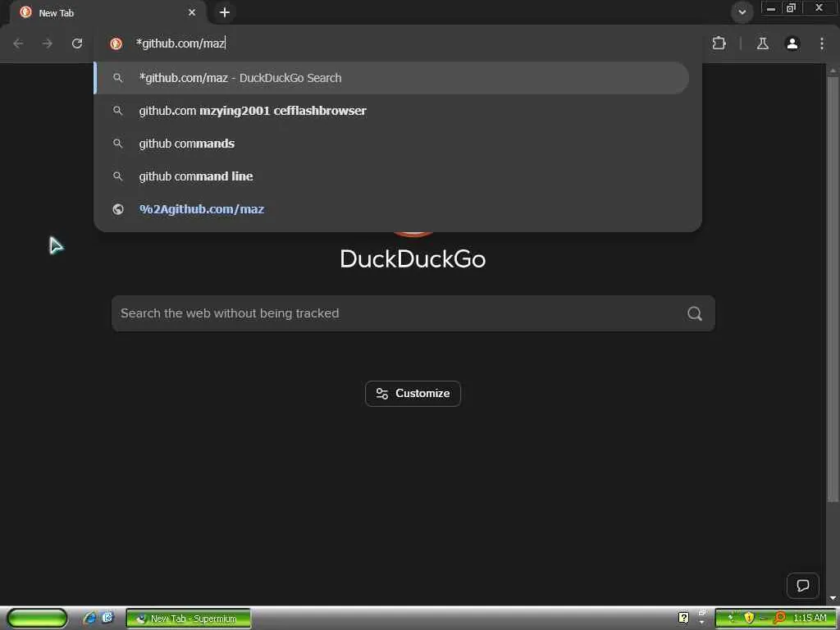
Task: Click the sliders icon inside the Customize button
Action: (382, 394)
